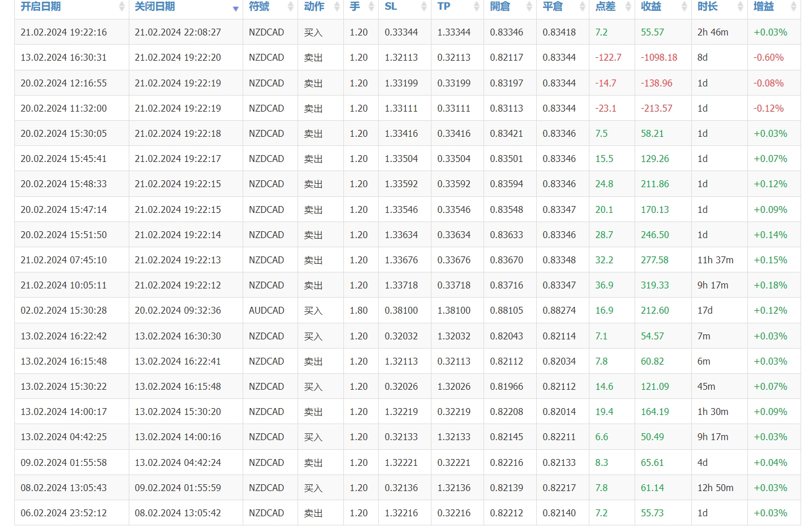Click open price 0.88105
This screenshot has height=530, width=812.
pyautogui.click(x=506, y=310)
